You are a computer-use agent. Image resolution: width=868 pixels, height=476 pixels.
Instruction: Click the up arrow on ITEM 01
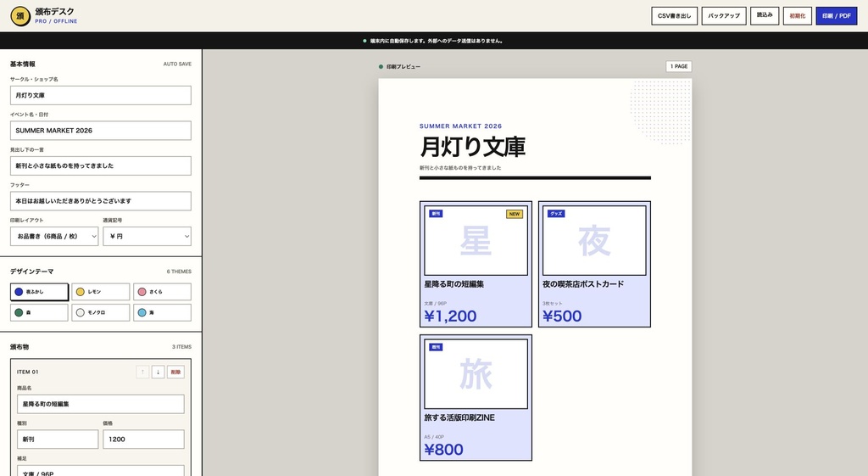[142, 372]
